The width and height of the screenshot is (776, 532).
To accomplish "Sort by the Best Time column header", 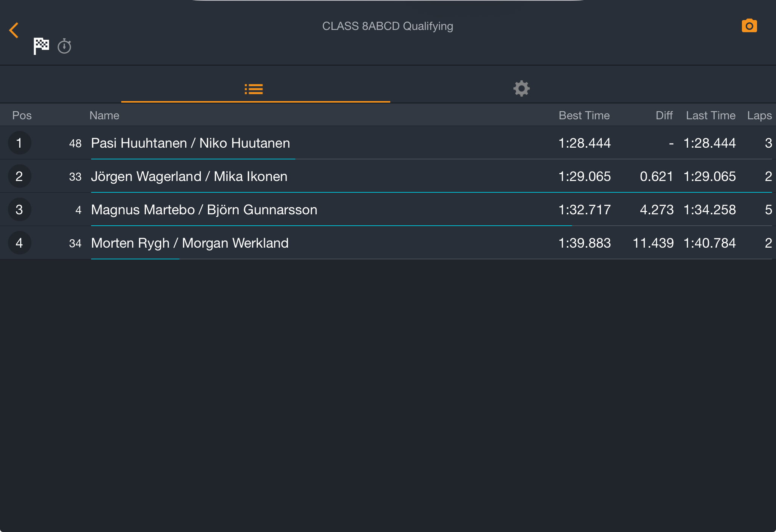I will tap(584, 115).
